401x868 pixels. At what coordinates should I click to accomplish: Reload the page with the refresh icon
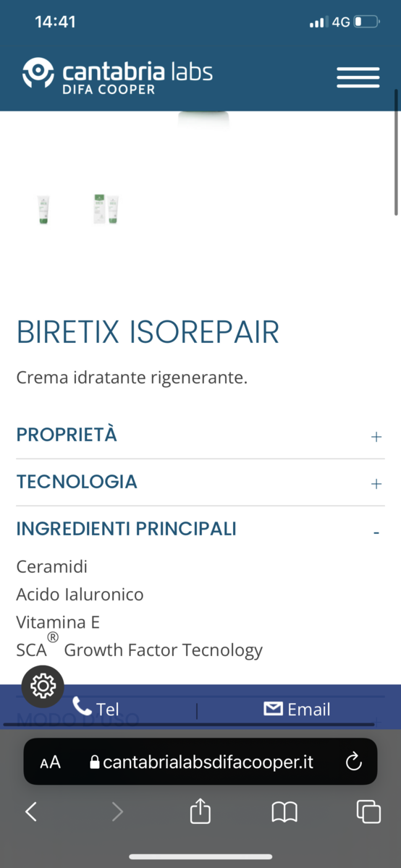(353, 761)
